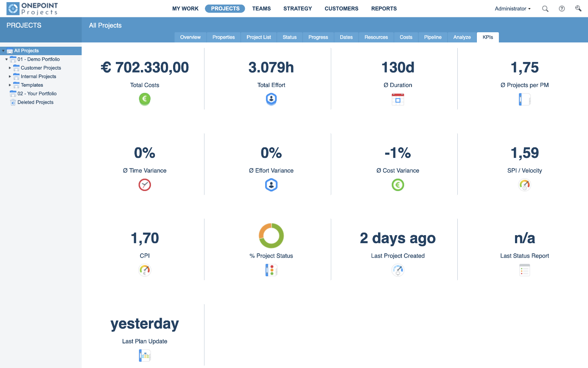Viewport: 588px width, 368px height.
Task: Click the 1,75 projects per PM value
Action: pyautogui.click(x=525, y=67)
